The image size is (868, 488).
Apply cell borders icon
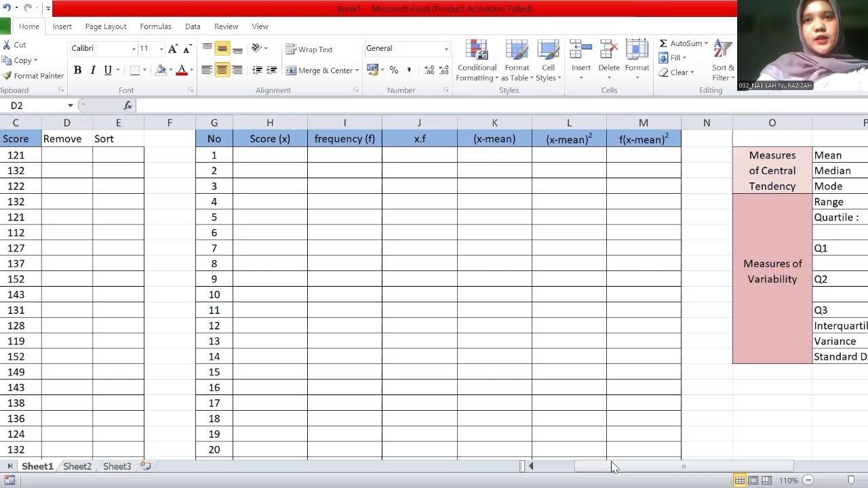point(135,70)
